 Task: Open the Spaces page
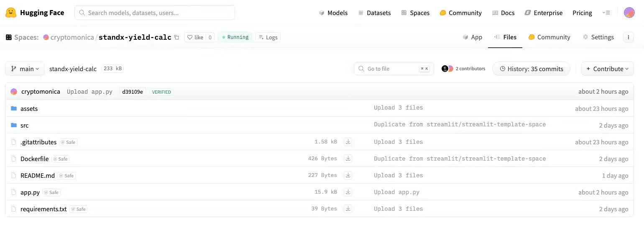(415, 13)
